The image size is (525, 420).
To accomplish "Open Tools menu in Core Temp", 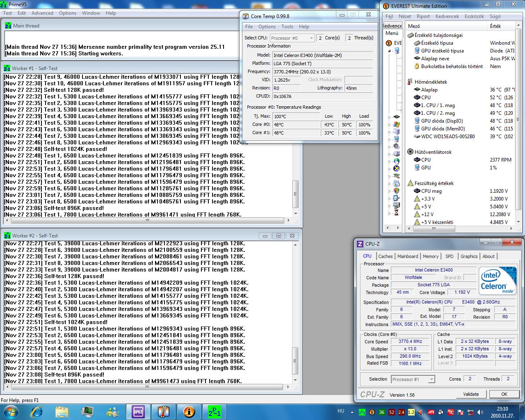I will (x=287, y=26).
